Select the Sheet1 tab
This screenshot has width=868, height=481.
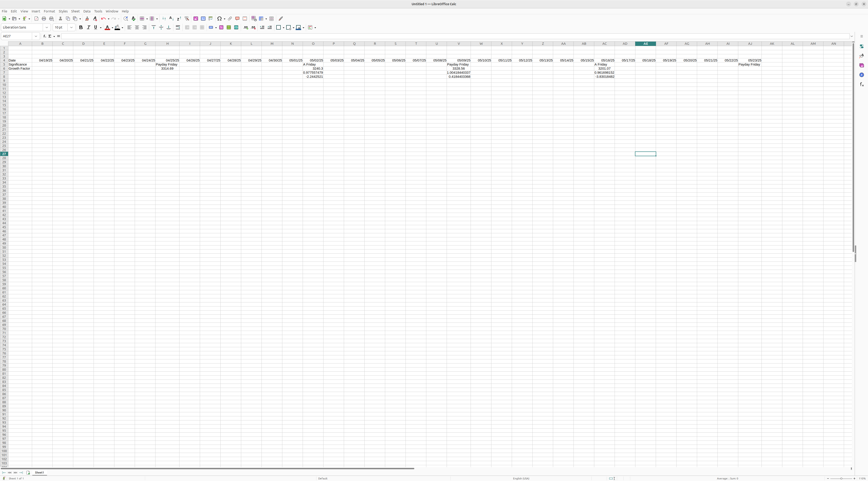click(39, 473)
